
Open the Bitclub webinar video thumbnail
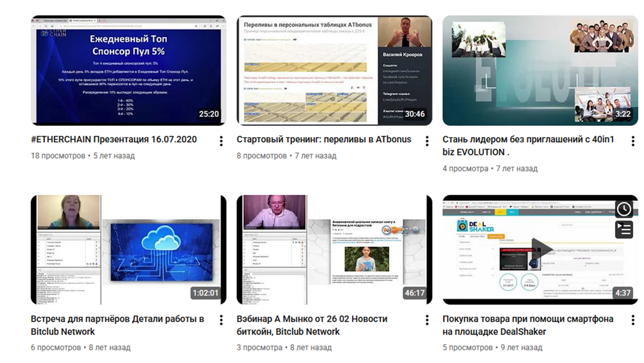[x=334, y=250]
